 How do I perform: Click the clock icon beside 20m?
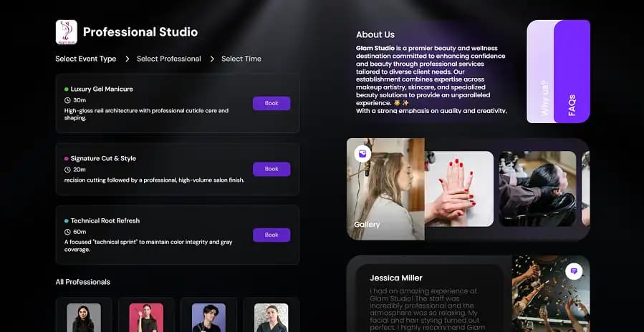coord(67,170)
